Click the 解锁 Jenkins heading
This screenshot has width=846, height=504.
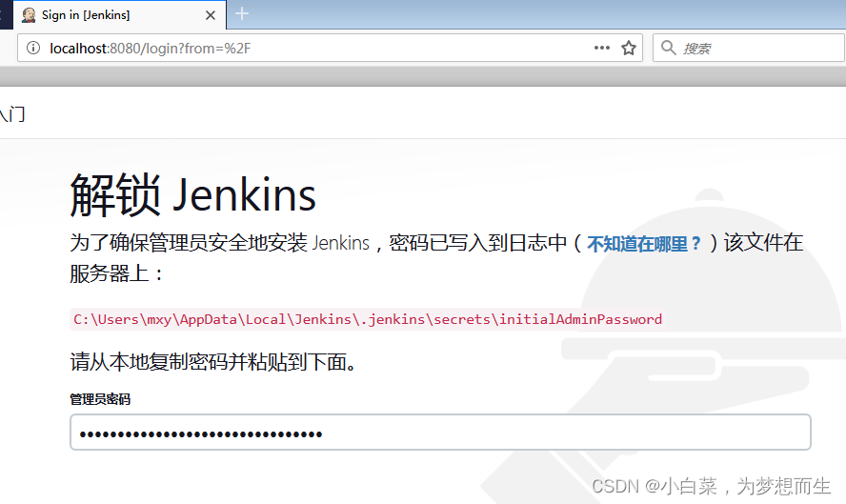click(x=193, y=194)
